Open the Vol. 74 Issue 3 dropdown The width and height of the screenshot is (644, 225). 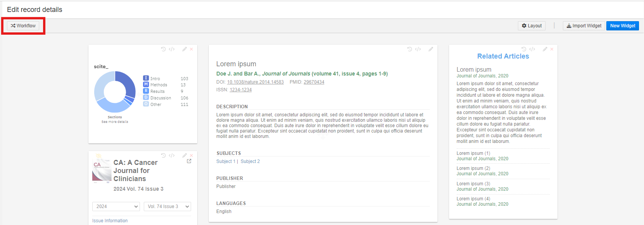(167, 207)
